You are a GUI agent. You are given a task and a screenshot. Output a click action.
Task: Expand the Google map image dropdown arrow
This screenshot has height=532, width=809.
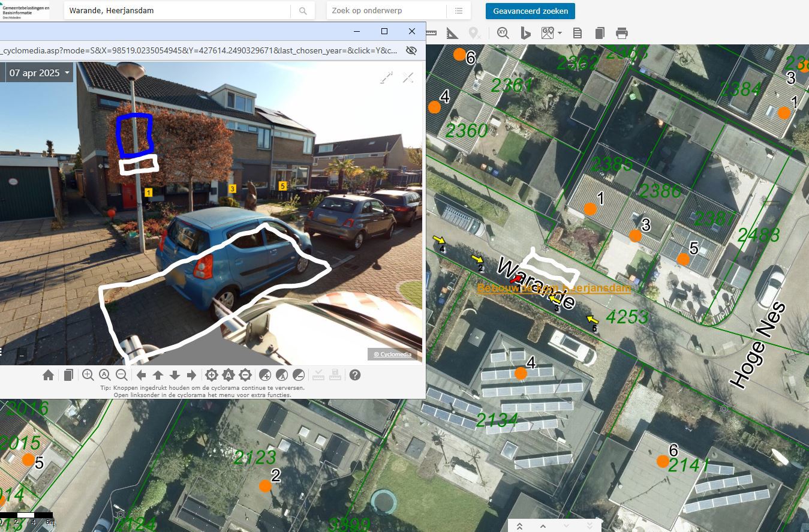tap(560, 34)
